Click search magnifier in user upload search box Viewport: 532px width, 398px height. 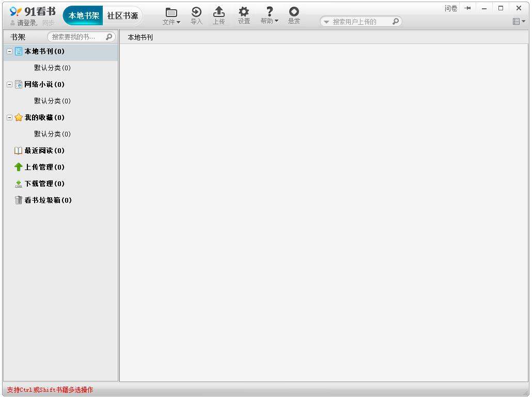tap(395, 22)
